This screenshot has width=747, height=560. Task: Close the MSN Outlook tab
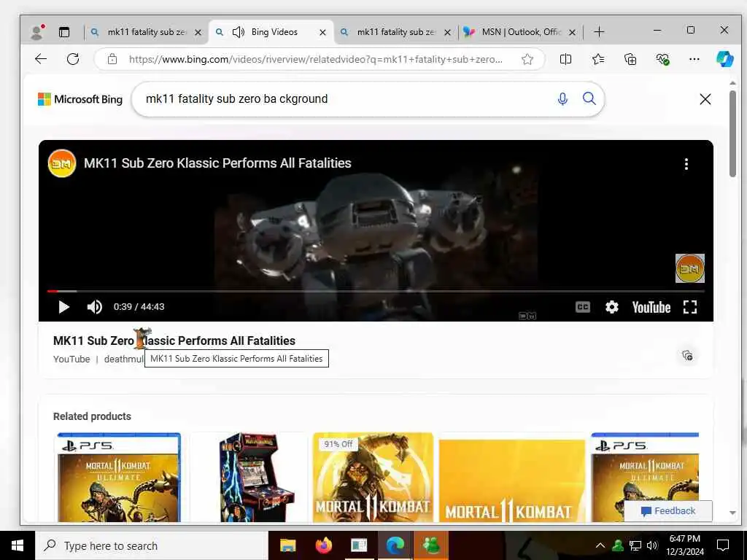(x=572, y=32)
